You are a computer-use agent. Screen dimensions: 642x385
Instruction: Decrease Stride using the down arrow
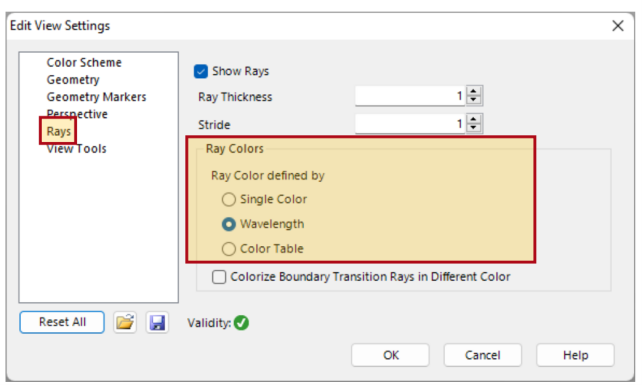[x=474, y=128]
